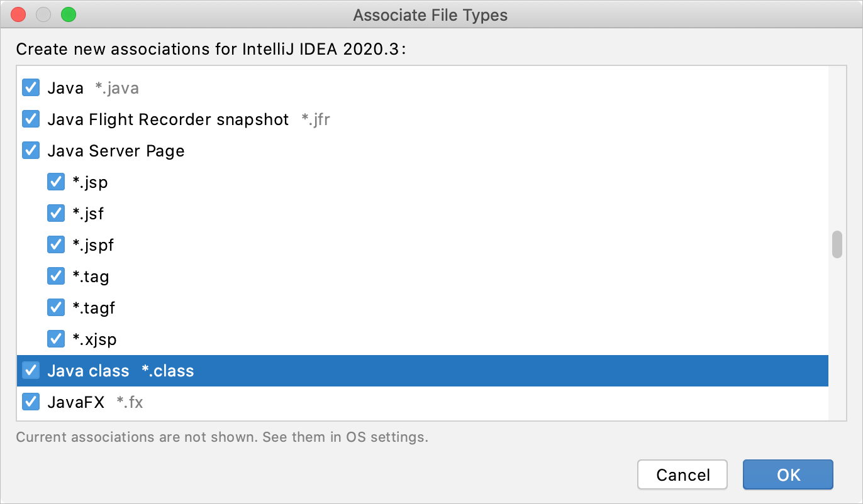
Task: Uncheck the Java Server Page checkbox
Action: pos(31,150)
